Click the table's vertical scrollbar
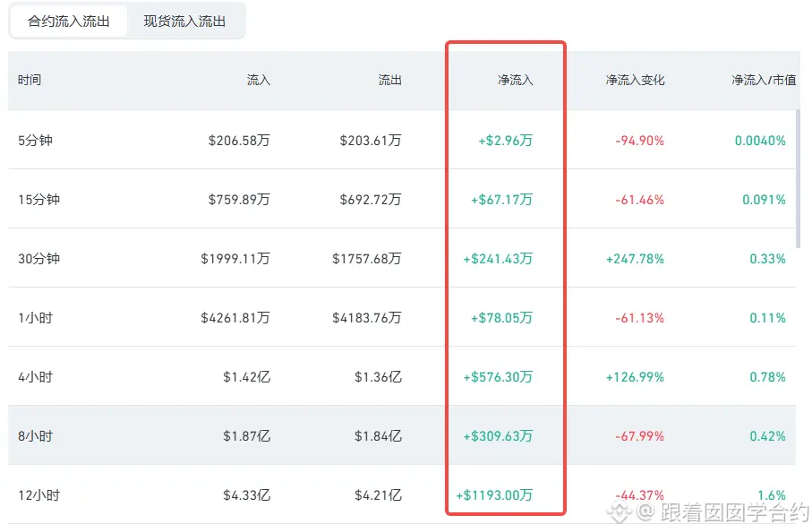Image resolution: width=812 pixels, height=524 pixels. [798, 179]
